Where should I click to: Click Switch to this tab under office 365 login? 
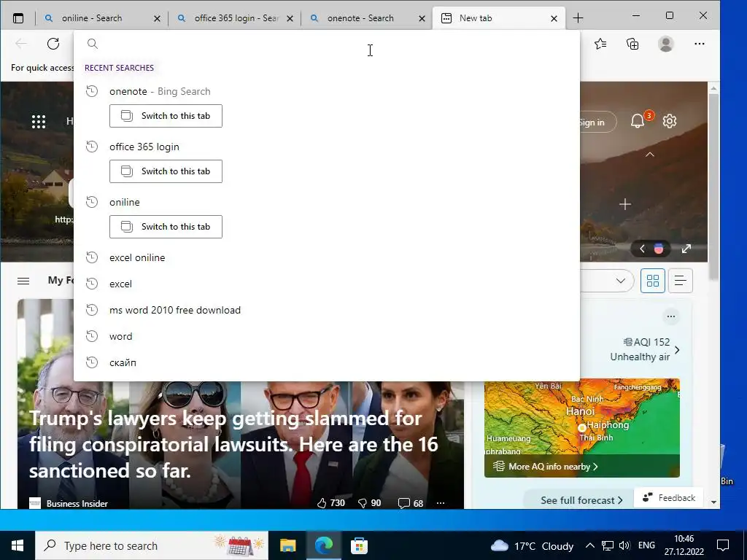click(x=166, y=171)
